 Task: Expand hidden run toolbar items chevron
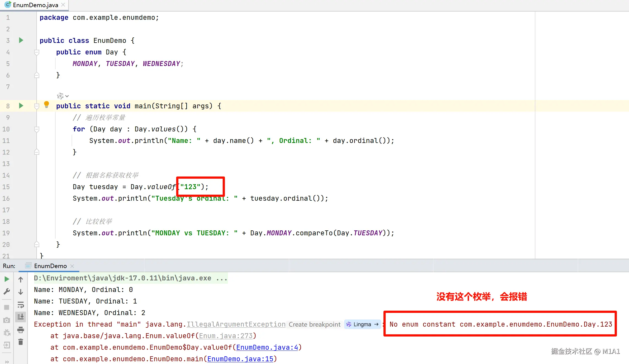coord(7,362)
